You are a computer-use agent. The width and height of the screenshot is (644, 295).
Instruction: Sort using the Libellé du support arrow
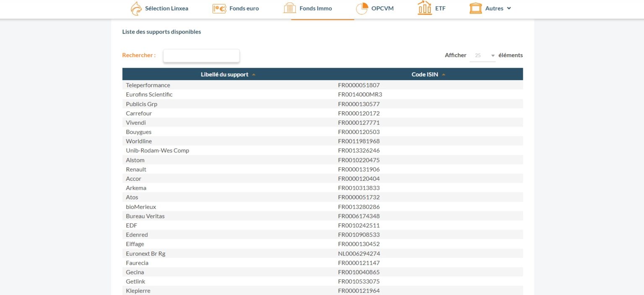click(x=254, y=75)
